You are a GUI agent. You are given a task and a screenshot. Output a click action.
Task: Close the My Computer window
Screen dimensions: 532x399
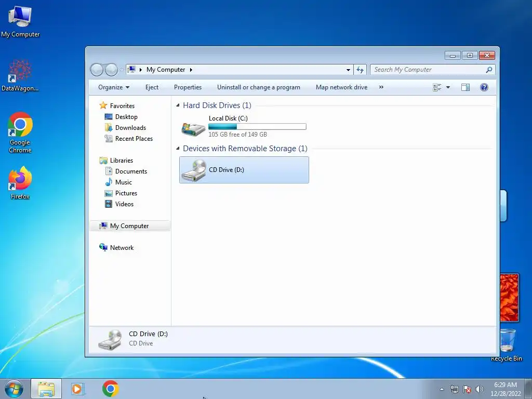coord(487,55)
